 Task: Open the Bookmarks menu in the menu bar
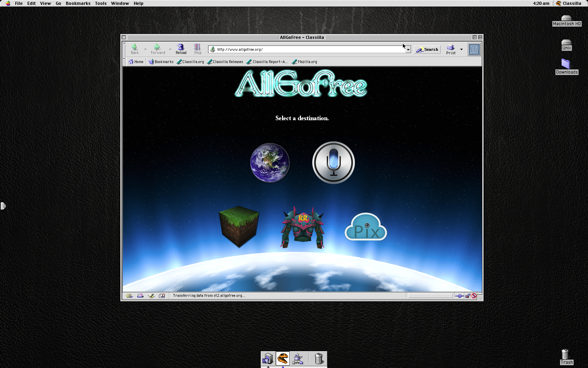(x=78, y=4)
